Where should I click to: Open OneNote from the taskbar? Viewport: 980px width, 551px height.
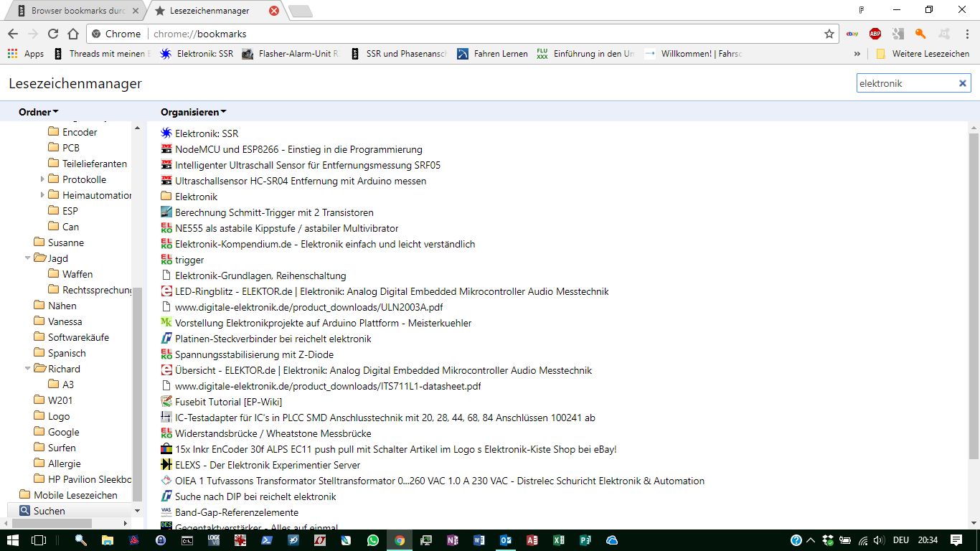click(453, 540)
